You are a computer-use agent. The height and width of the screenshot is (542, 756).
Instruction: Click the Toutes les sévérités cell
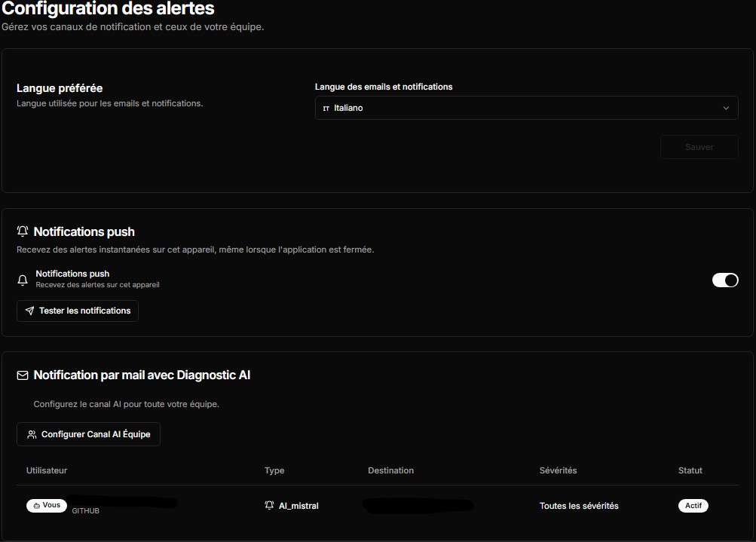(578, 505)
